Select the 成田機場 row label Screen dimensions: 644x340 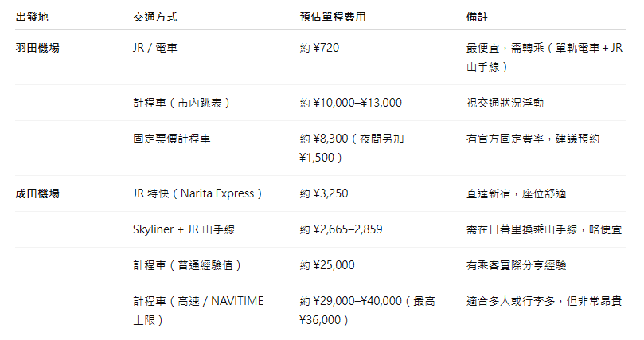pyautogui.click(x=37, y=193)
